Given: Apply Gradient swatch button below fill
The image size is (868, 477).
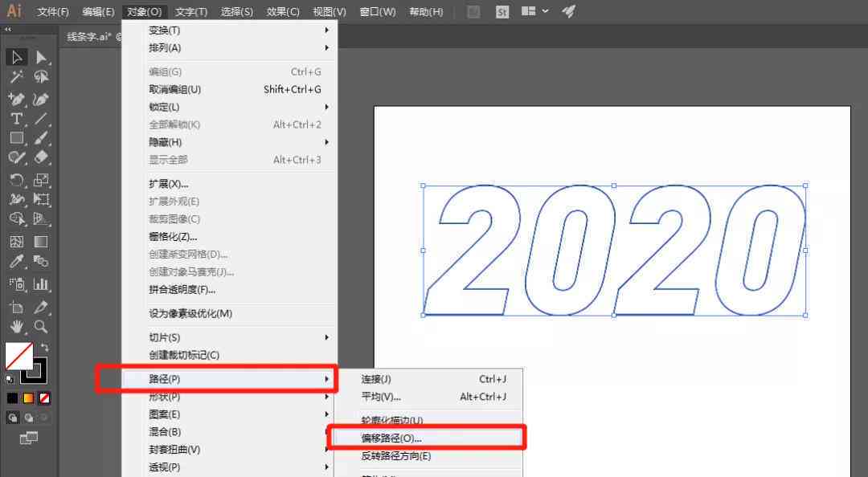Looking at the screenshot, I should [x=28, y=397].
